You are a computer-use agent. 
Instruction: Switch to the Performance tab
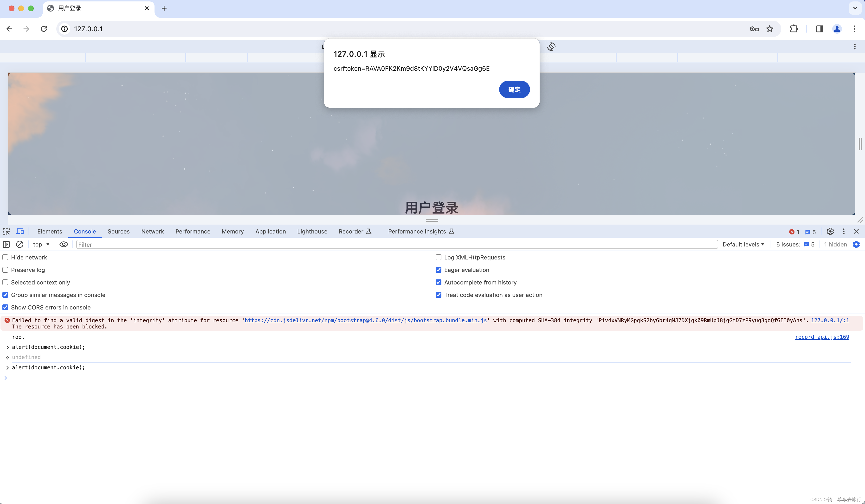[x=193, y=231]
